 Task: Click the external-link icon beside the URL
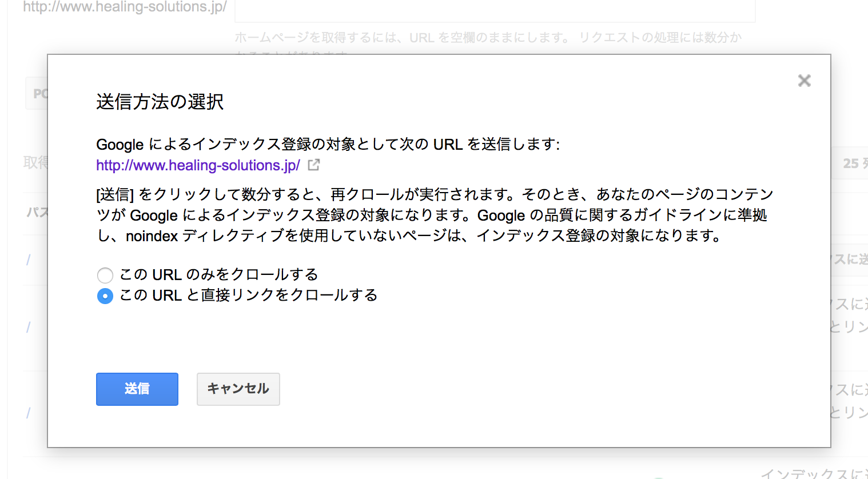313,165
